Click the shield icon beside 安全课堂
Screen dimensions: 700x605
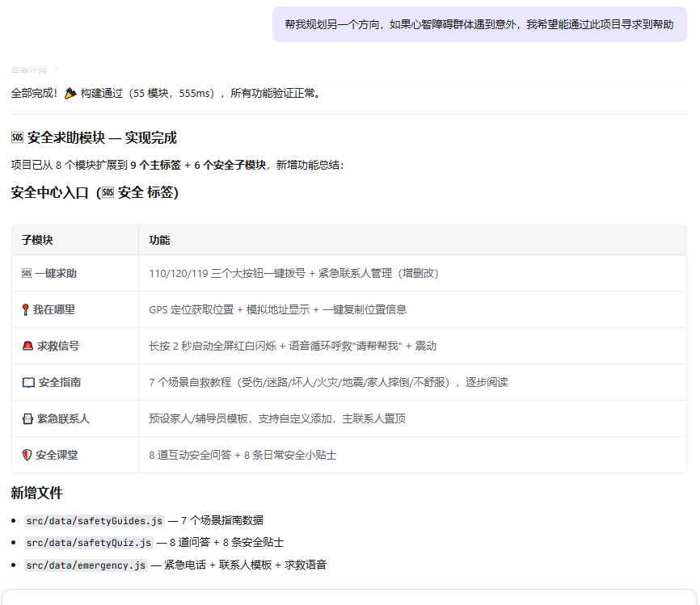(x=27, y=456)
